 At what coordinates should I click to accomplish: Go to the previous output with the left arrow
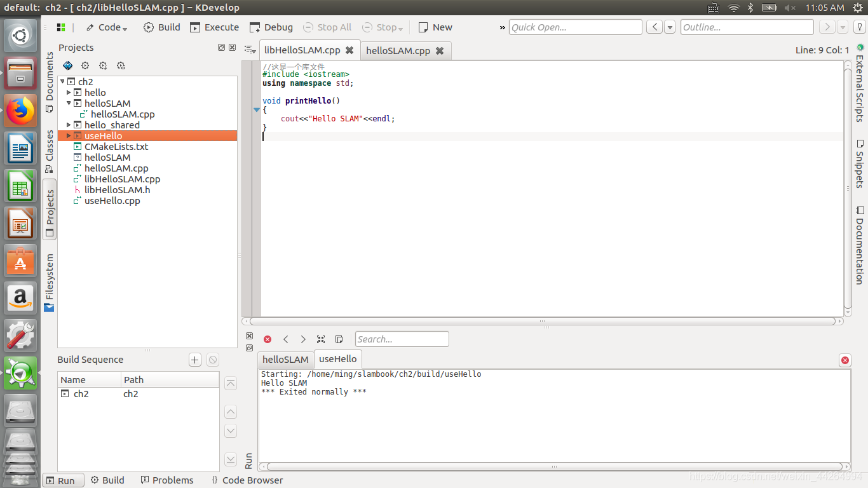[x=285, y=339]
